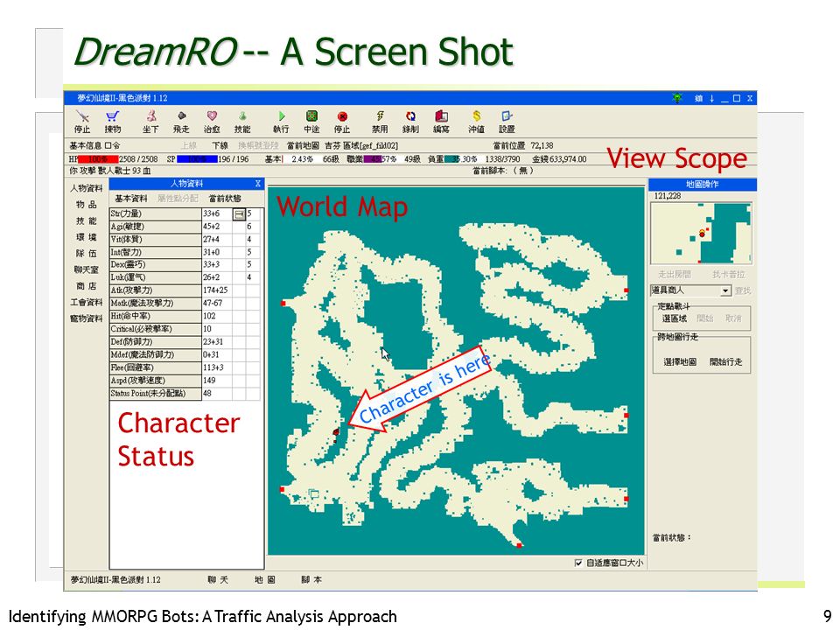
Task: Click the 選區域 button
Action: 675,318
